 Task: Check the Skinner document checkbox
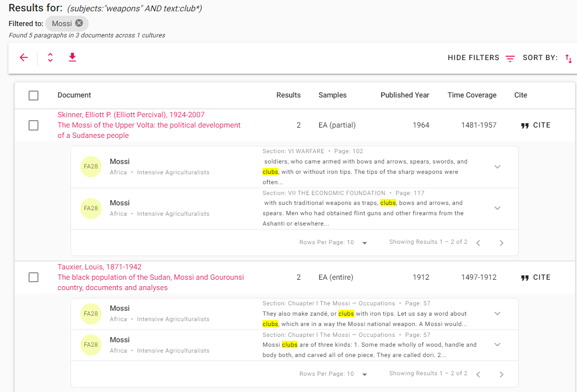[34, 126]
